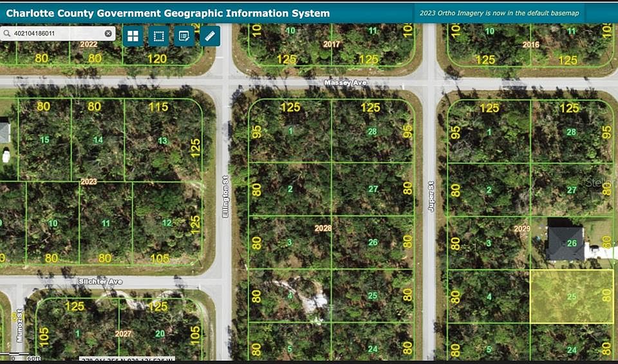This screenshot has width=618, height=364.
Task: Select lot 4 in block 2028
Action: [x=290, y=295]
